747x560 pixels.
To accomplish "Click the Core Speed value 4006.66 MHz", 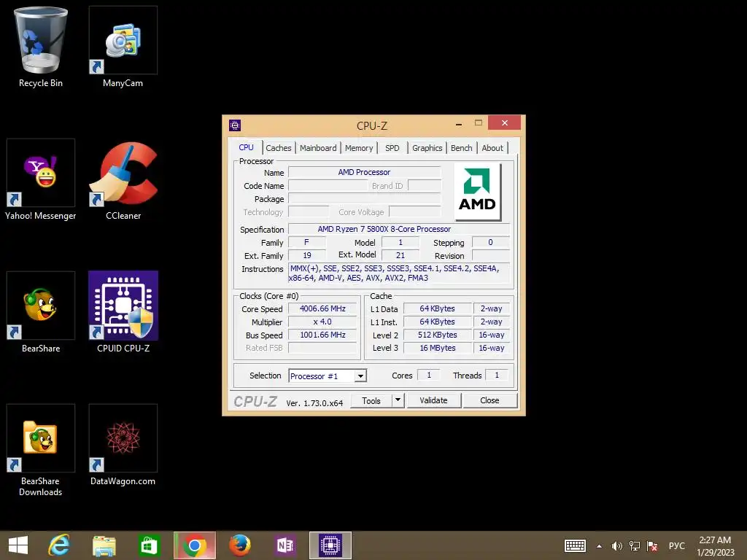I will coord(322,308).
